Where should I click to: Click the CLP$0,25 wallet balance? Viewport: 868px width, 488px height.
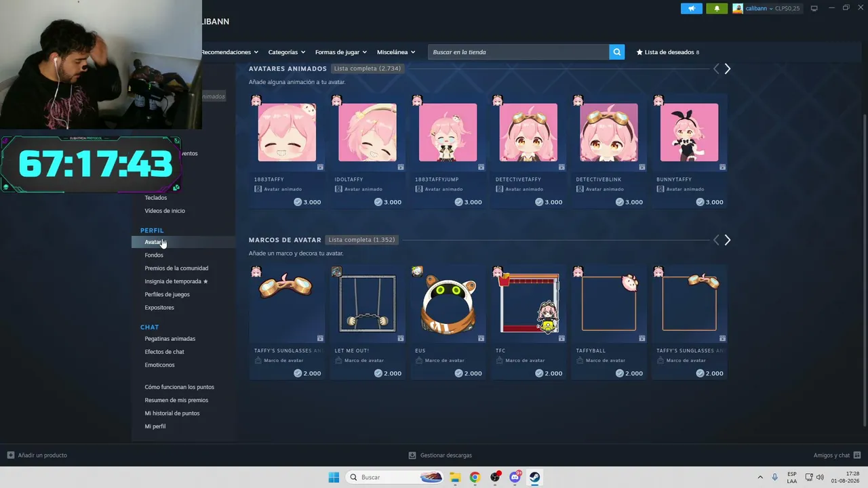787,9
